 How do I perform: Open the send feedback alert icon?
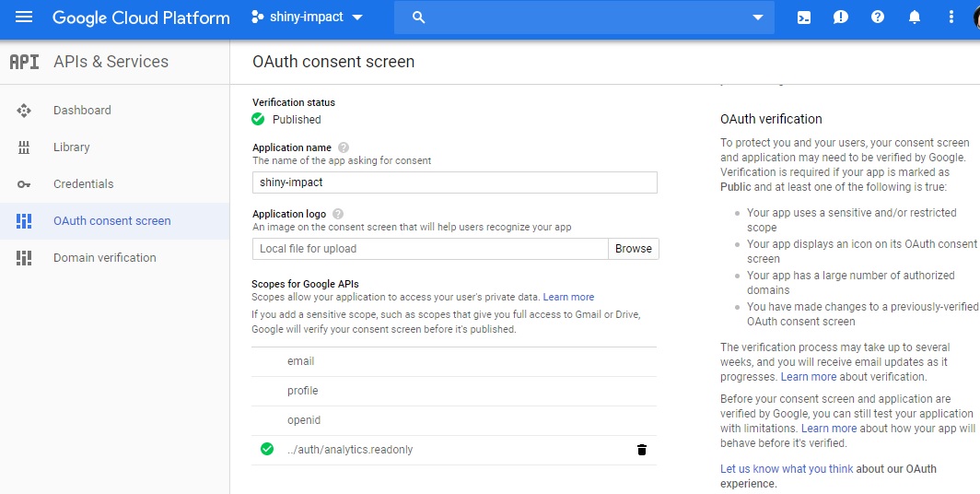pos(841,18)
